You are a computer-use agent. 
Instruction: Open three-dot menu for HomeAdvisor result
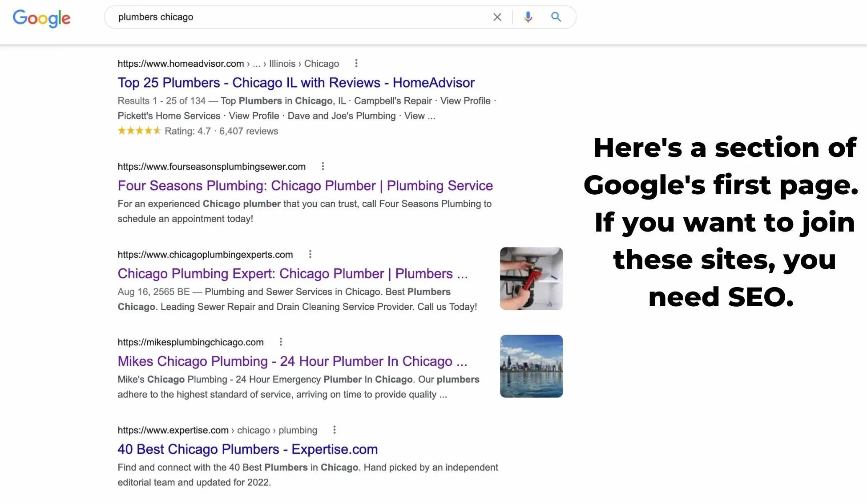356,64
